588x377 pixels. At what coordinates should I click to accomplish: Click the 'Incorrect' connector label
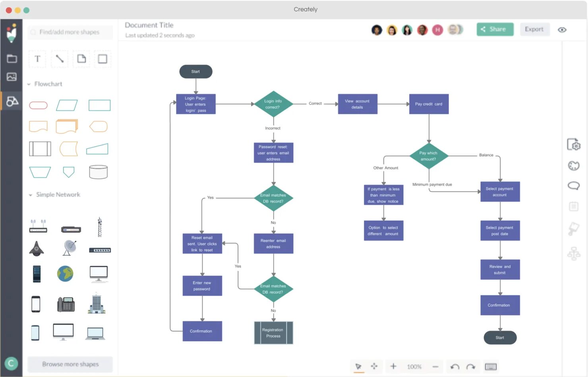tap(273, 128)
